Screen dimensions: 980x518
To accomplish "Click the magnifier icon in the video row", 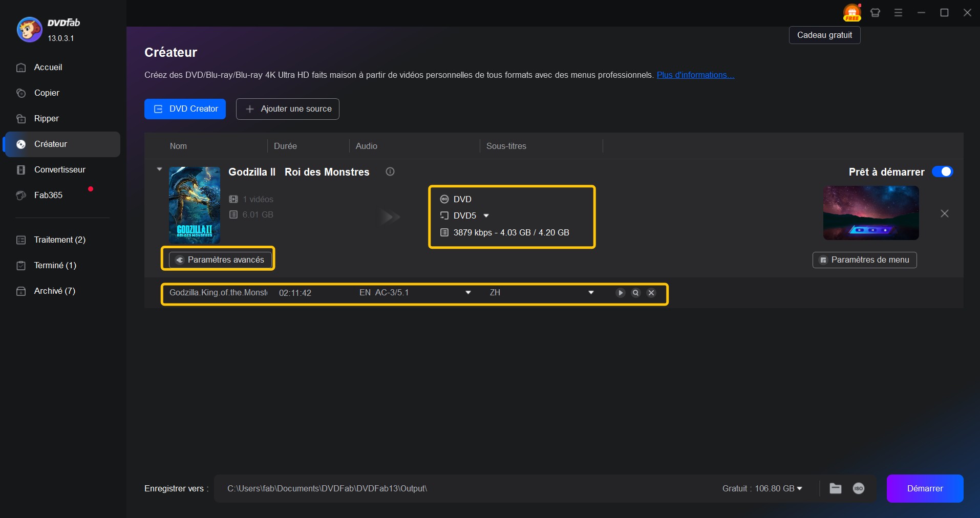I will [635, 293].
